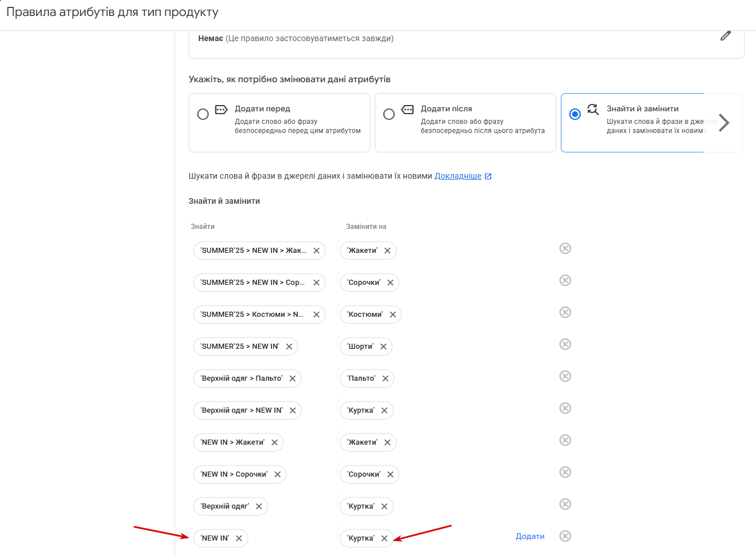Clear the 'Верхній одяг' find chip

click(258, 506)
